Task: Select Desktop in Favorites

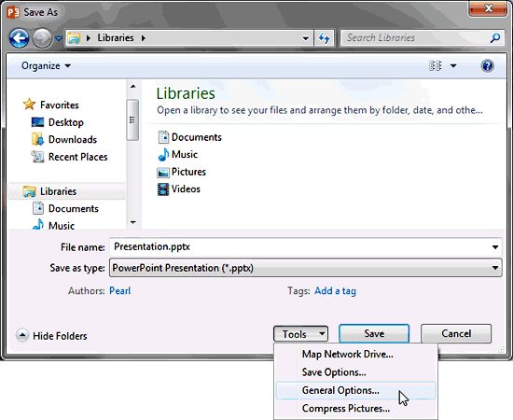Action: click(66, 122)
